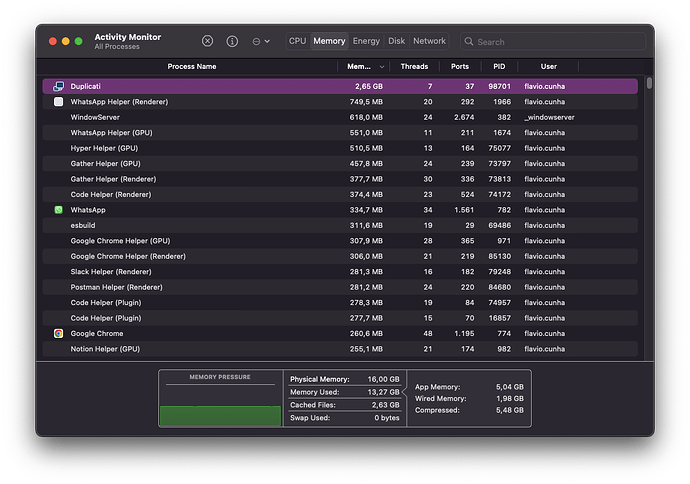The image size is (690, 484).
Task: Click the stop process (X) icon
Action: point(207,41)
